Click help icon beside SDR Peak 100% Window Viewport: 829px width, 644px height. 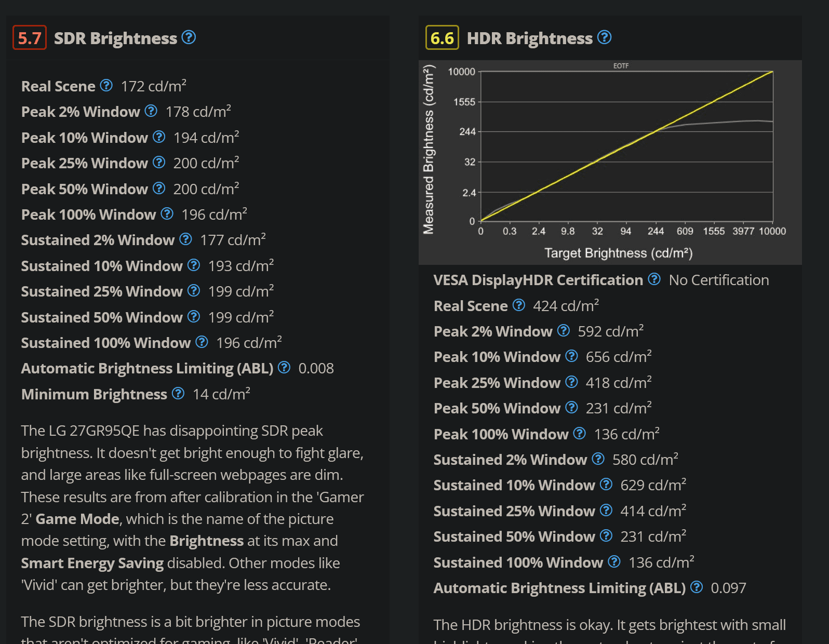coord(167,213)
